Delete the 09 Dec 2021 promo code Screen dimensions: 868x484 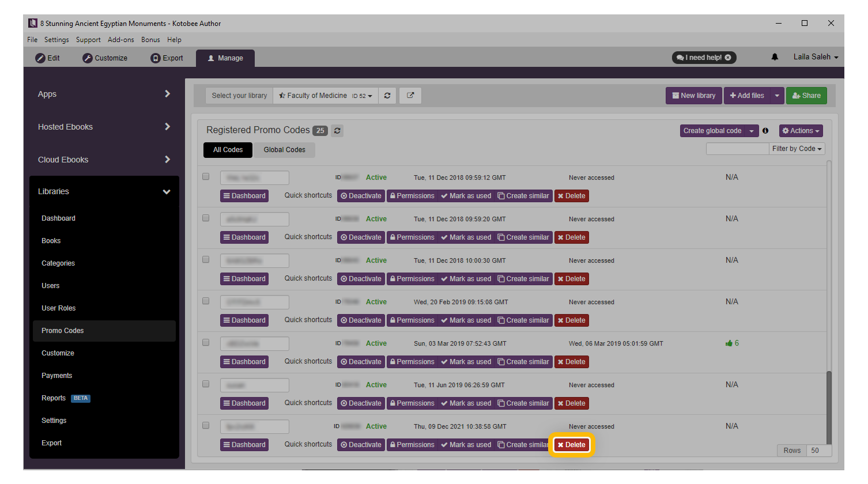coord(572,445)
